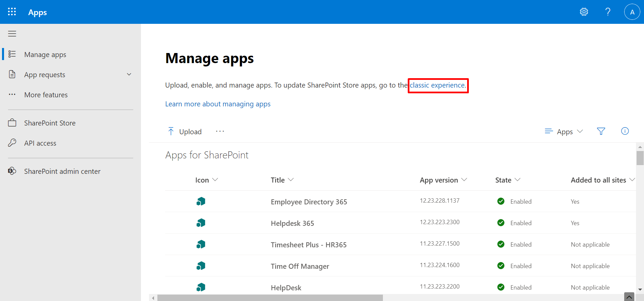644x301 pixels.
Task: Click the Apps for SharePoint heading
Action: tap(207, 155)
